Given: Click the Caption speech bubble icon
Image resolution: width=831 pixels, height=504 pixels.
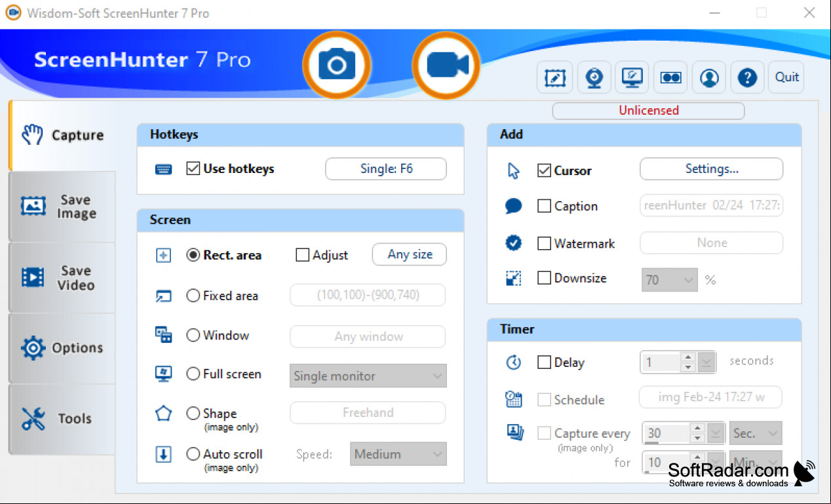Looking at the screenshot, I should (x=514, y=206).
